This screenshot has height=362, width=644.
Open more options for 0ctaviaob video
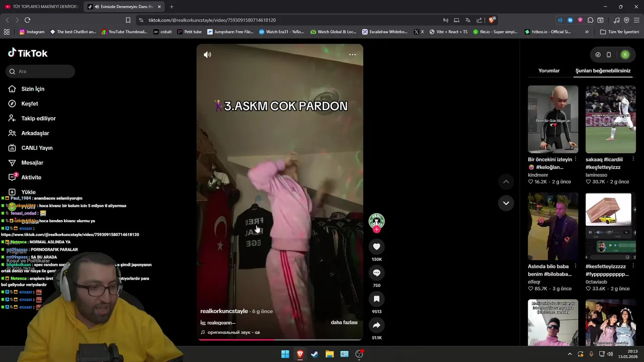point(633,266)
